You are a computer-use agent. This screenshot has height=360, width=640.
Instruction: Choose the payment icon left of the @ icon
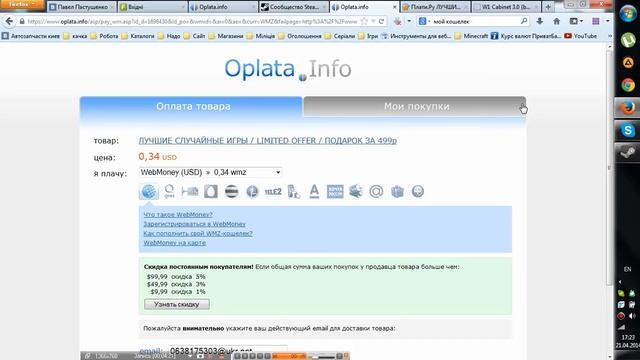[356, 191]
